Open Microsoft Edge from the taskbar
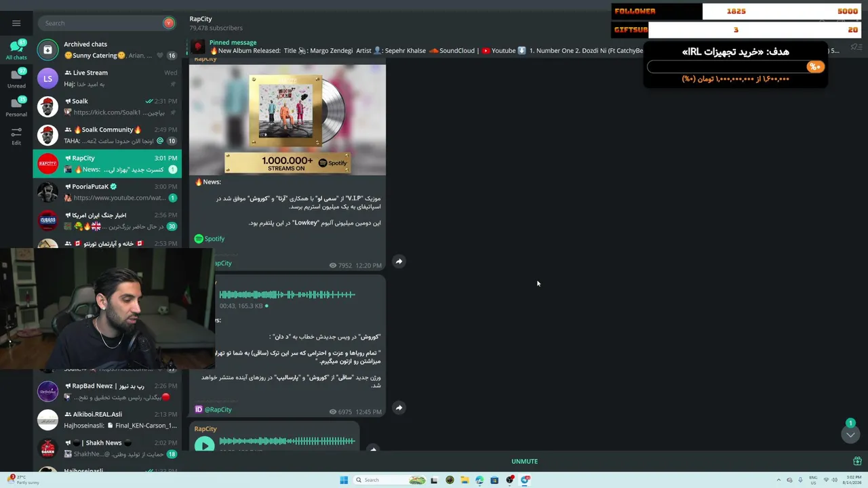The image size is (868, 488). pos(479,480)
